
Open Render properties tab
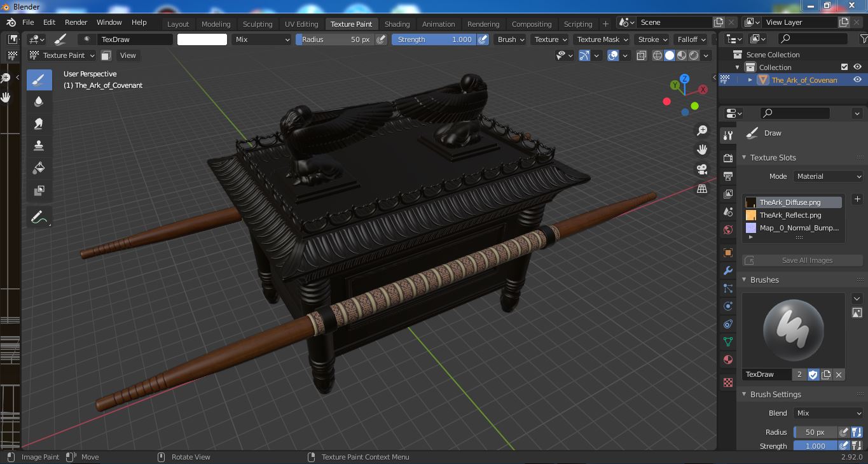tap(728, 158)
